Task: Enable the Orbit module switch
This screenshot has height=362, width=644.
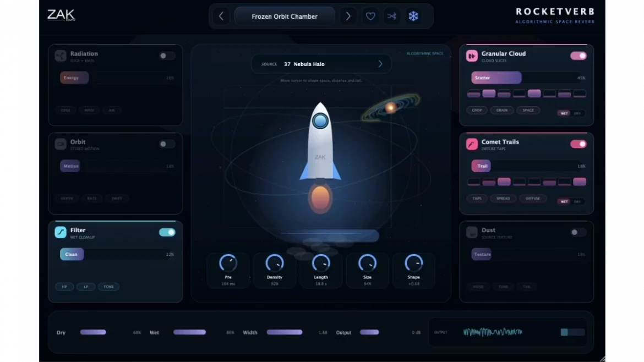Action: pyautogui.click(x=167, y=144)
